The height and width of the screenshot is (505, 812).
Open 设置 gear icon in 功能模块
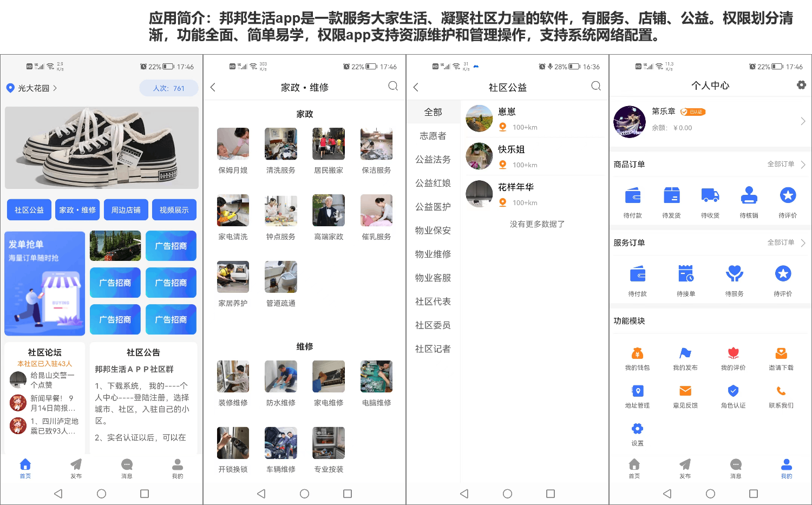point(637,429)
